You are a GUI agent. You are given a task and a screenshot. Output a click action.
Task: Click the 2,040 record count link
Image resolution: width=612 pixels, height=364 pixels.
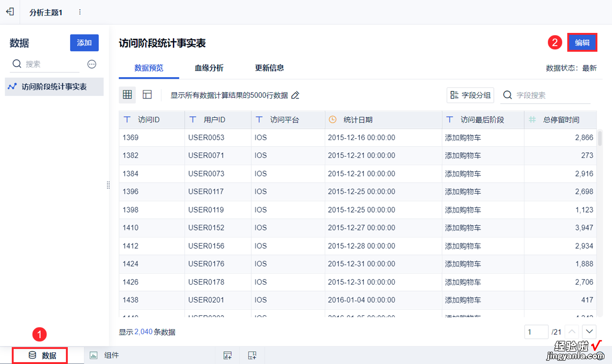coord(144,332)
